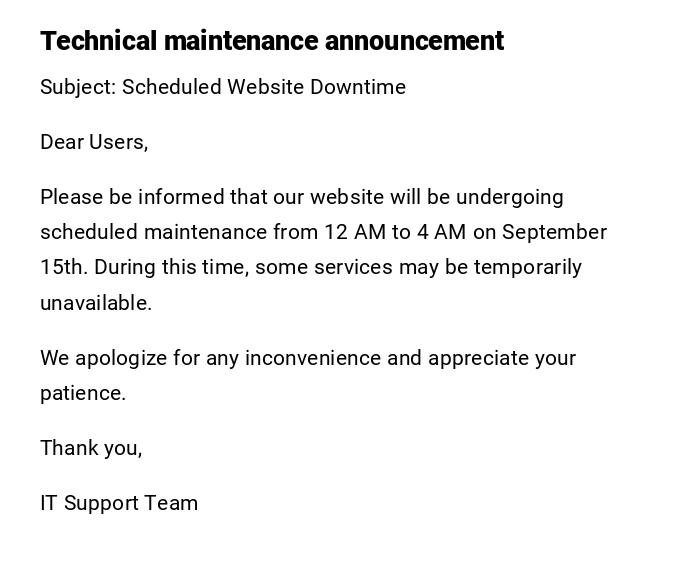Image resolution: width=700 pixels, height=566 pixels.
Task: Click the Subject line about Scheduled Website Downtime
Action: tap(223, 87)
